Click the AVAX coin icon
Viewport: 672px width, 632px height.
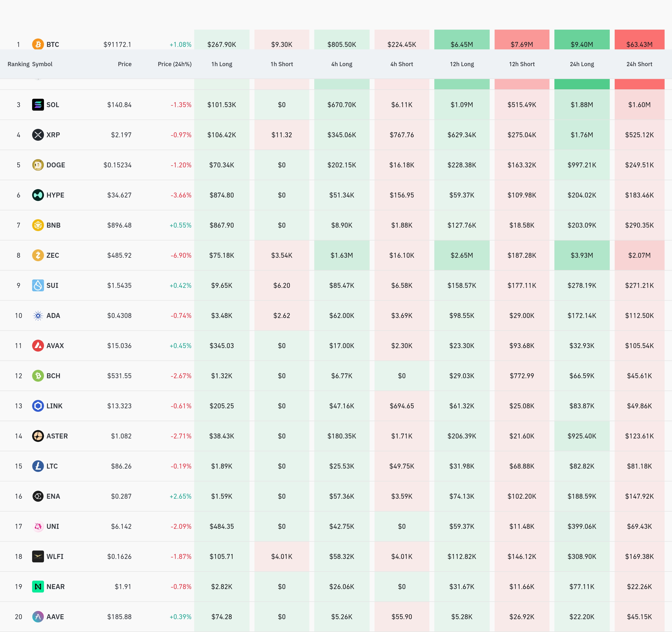click(x=38, y=346)
